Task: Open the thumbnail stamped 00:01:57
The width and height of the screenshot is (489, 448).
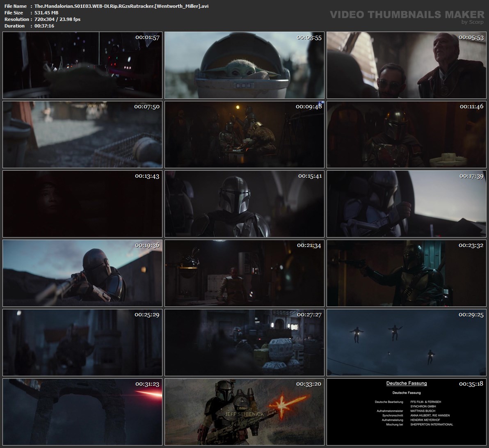Action: pyautogui.click(x=82, y=65)
